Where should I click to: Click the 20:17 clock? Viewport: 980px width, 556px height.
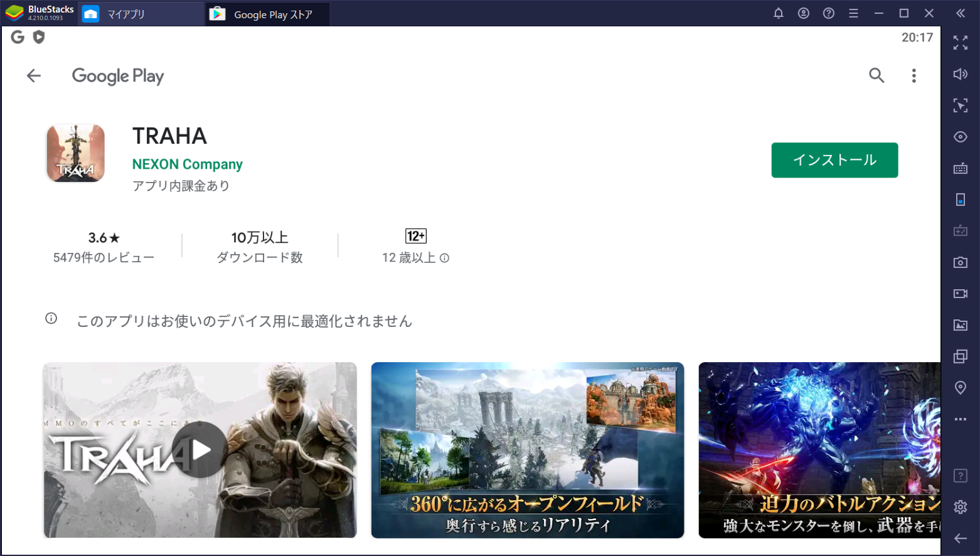click(x=917, y=38)
